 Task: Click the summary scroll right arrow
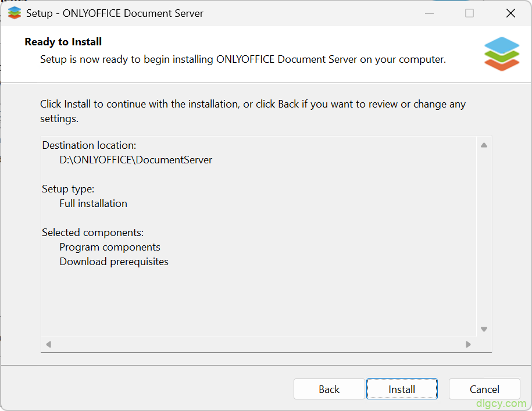click(468, 344)
